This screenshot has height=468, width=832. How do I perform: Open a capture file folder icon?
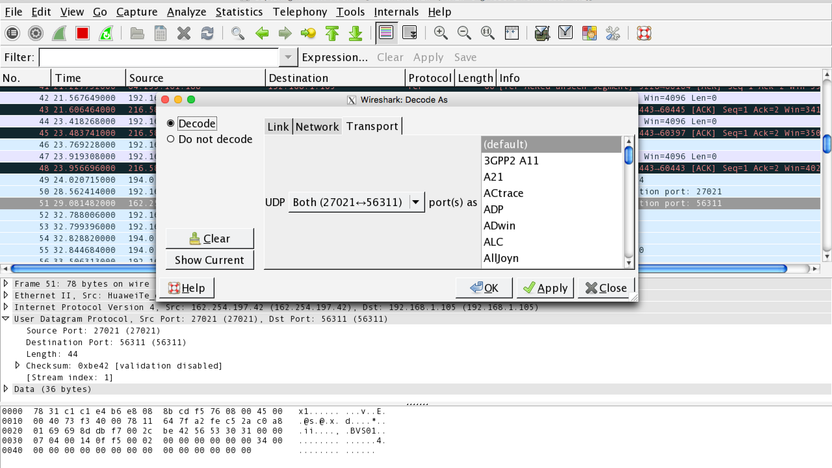pyautogui.click(x=137, y=33)
